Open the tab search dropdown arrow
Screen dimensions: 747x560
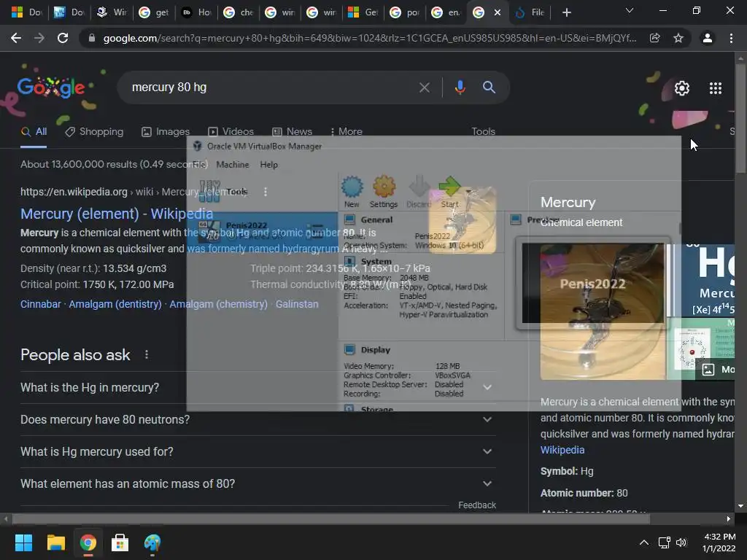coord(630,10)
